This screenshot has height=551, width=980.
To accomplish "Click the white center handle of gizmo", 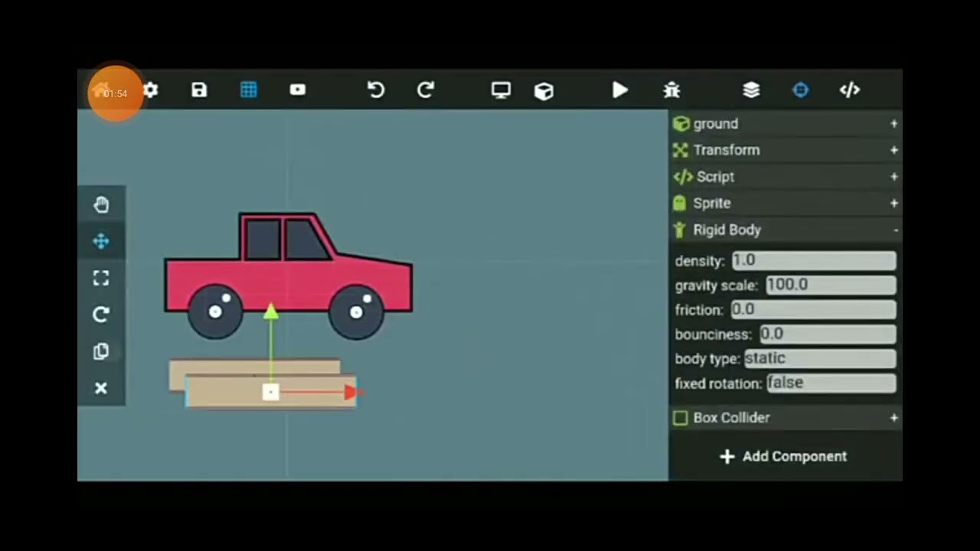I will (x=270, y=393).
